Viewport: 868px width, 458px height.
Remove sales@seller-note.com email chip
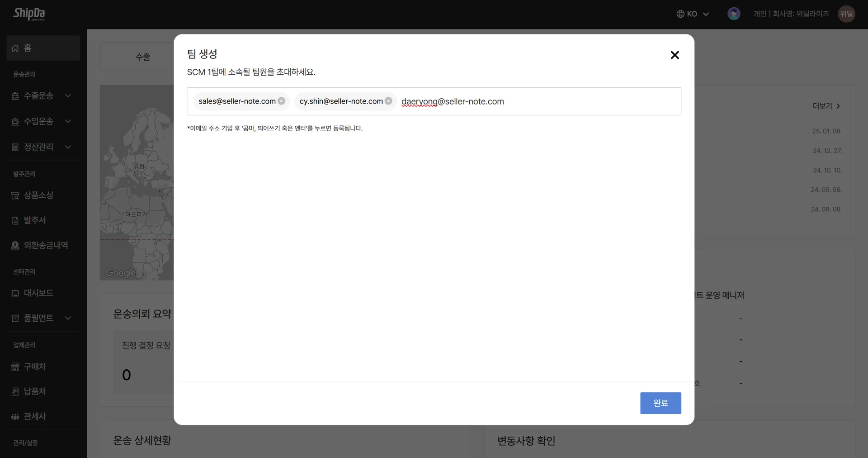282,101
